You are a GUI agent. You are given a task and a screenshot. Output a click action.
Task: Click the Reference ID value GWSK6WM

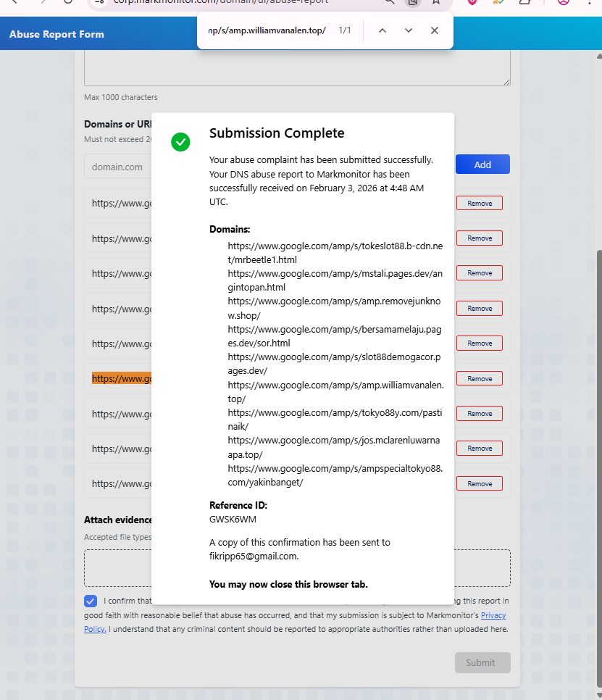pos(233,519)
